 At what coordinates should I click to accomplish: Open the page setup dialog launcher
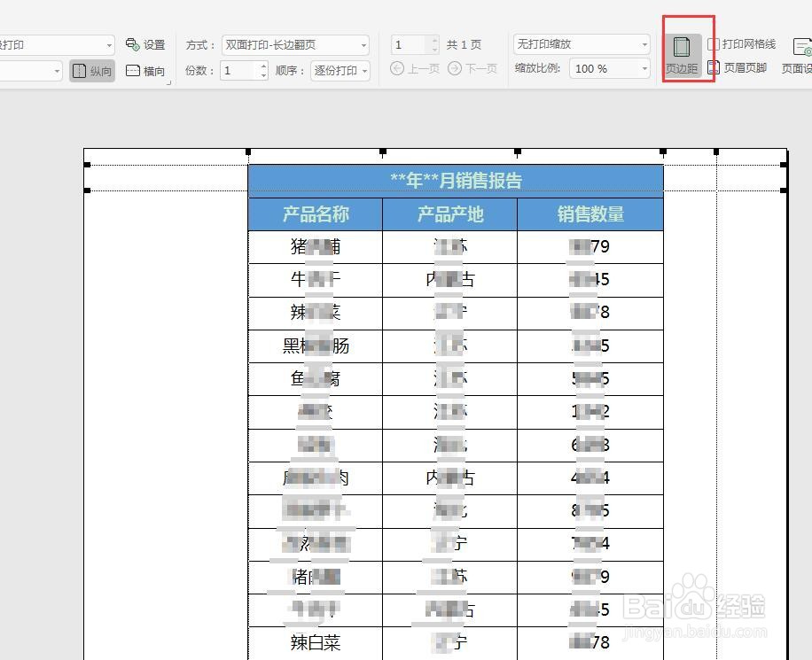(168, 82)
